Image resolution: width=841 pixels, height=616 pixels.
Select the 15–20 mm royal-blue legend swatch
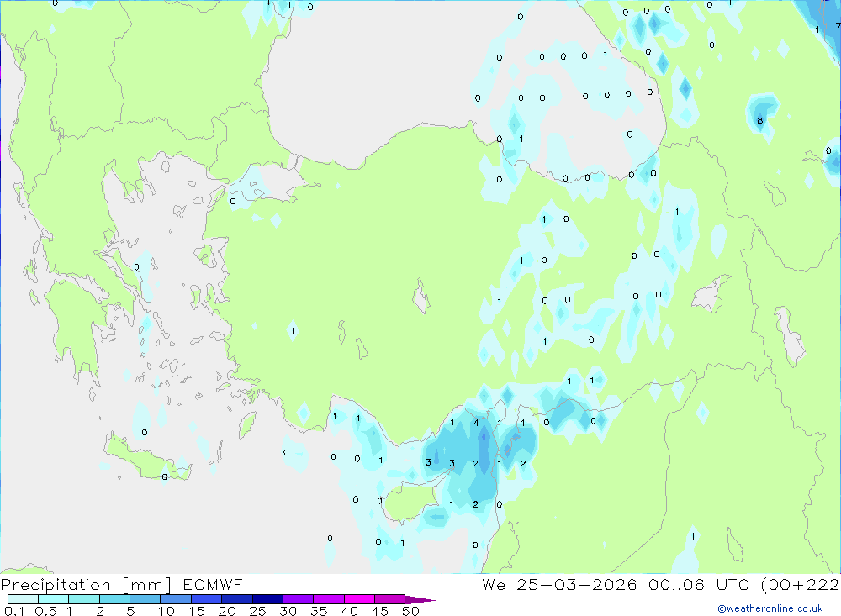206,599
